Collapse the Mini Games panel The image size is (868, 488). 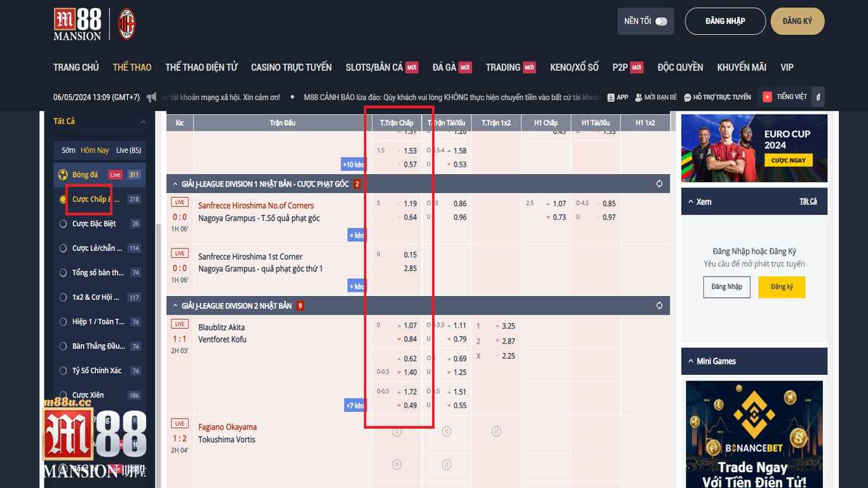click(691, 361)
